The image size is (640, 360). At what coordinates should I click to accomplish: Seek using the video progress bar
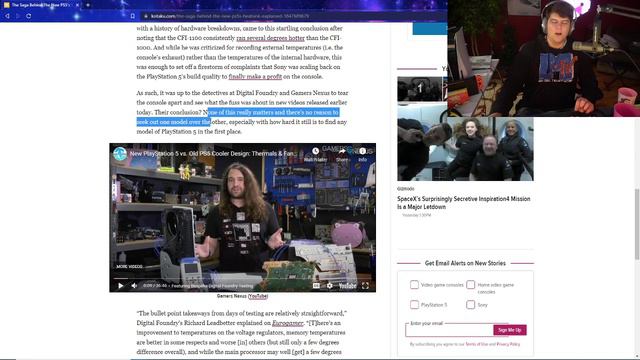pos(242,279)
